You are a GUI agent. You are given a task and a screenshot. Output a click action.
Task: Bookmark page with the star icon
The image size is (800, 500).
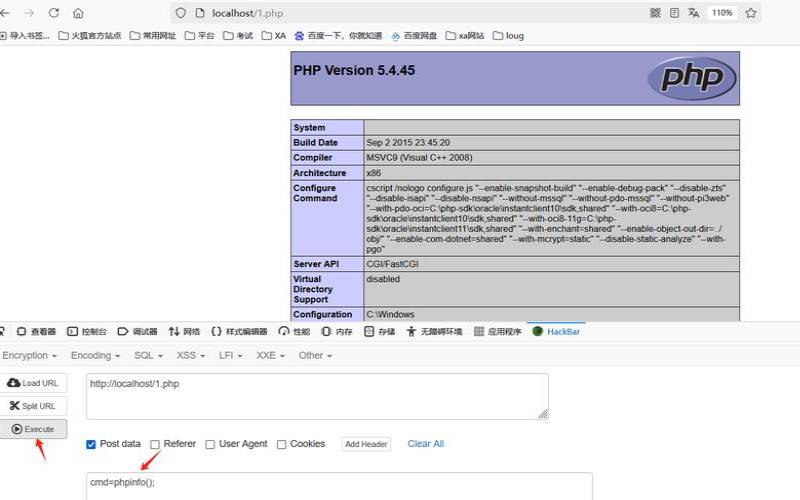click(751, 13)
